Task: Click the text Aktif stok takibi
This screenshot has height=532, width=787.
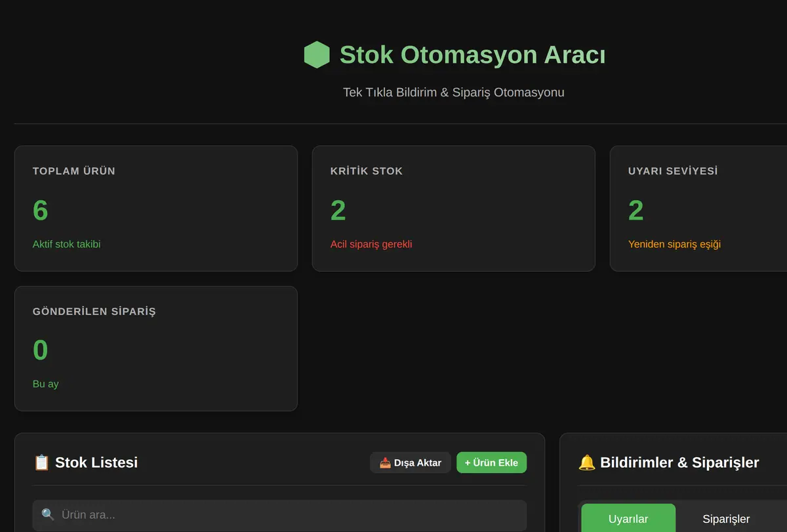Action: pyautogui.click(x=66, y=244)
